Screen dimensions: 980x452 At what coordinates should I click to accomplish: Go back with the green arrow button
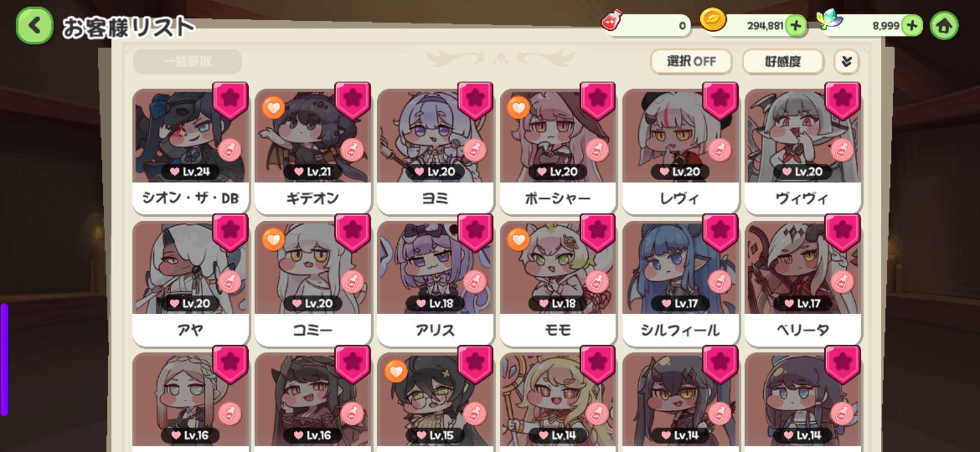tap(35, 26)
